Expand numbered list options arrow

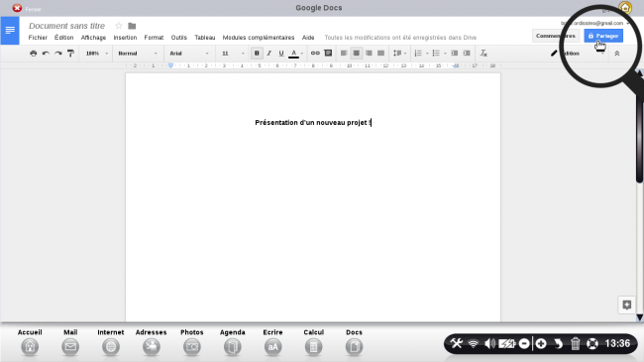(x=427, y=54)
